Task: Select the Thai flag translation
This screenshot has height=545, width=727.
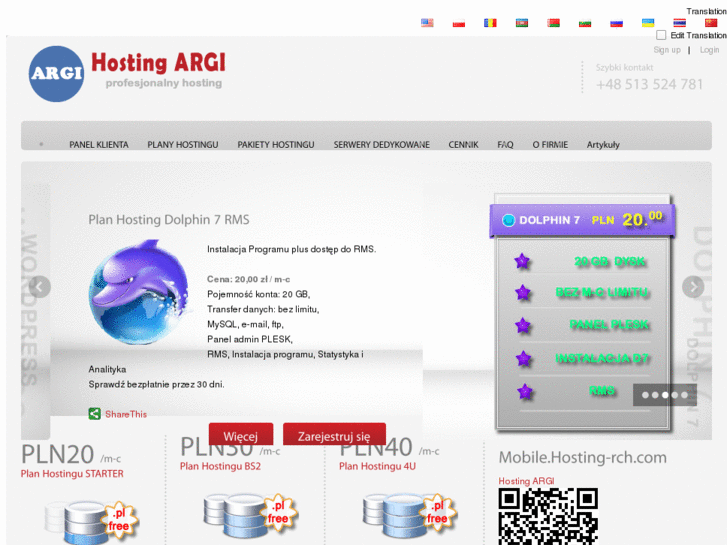Action: click(679, 23)
